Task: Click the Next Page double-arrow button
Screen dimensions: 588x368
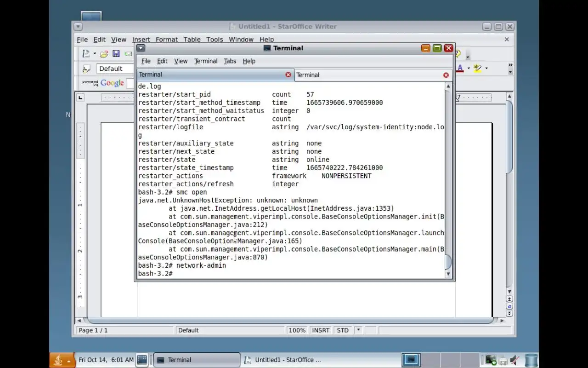Action: click(509, 313)
